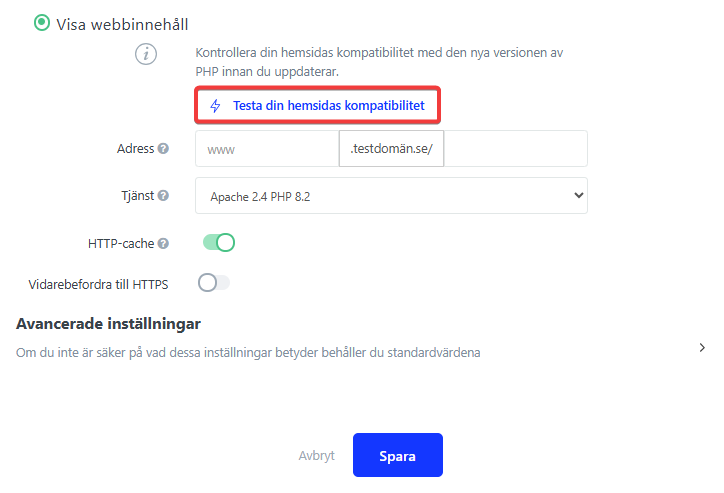Open the Apache 2.4 PHP 8.2 dropdown
The height and width of the screenshot is (493, 724).
click(391, 196)
